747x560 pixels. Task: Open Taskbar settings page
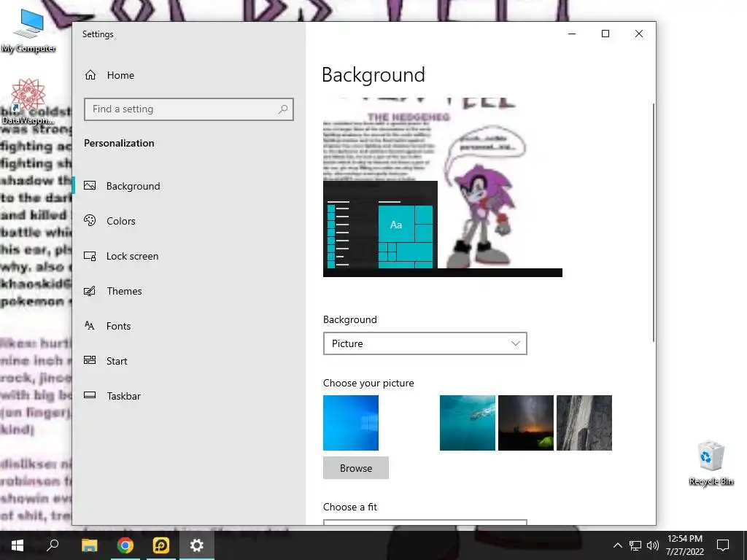point(189,396)
